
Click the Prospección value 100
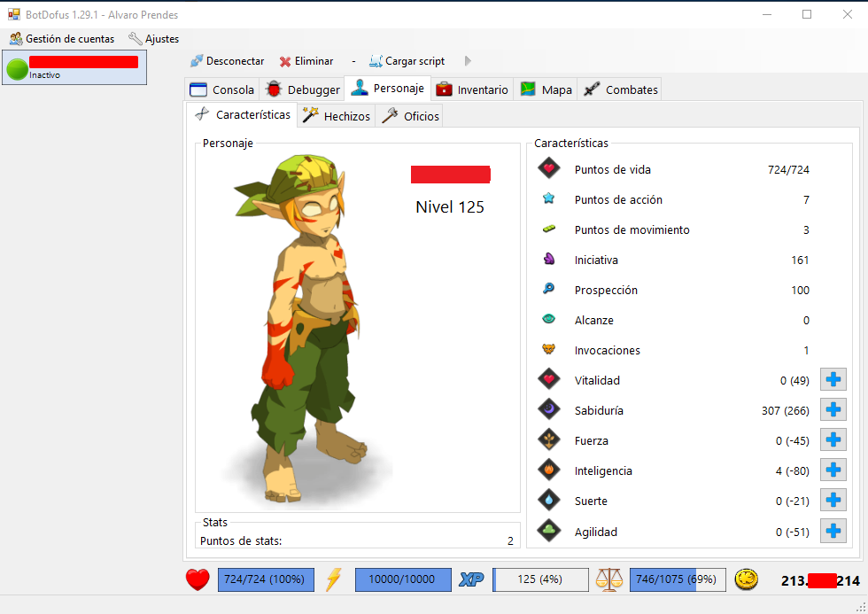pos(800,290)
